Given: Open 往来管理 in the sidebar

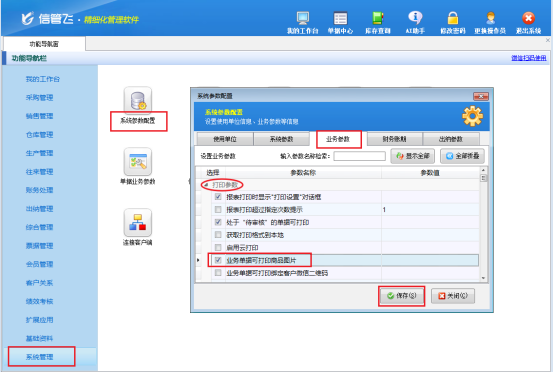Looking at the screenshot, I should pyautogui.click(x=39, y=172).
